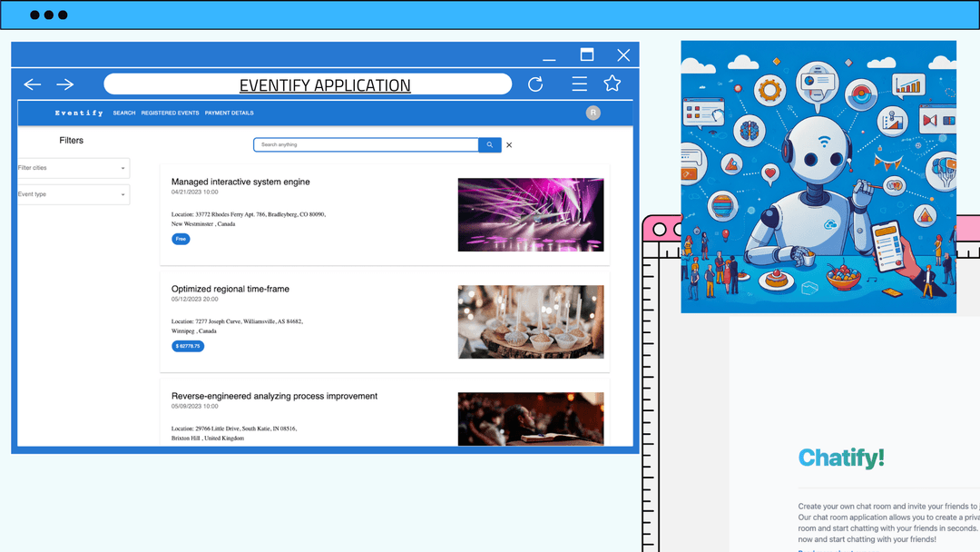Viewport: 980px width, 552px height.
Task: Click the blue magnifier search button
Action: [x=490, y=144]
